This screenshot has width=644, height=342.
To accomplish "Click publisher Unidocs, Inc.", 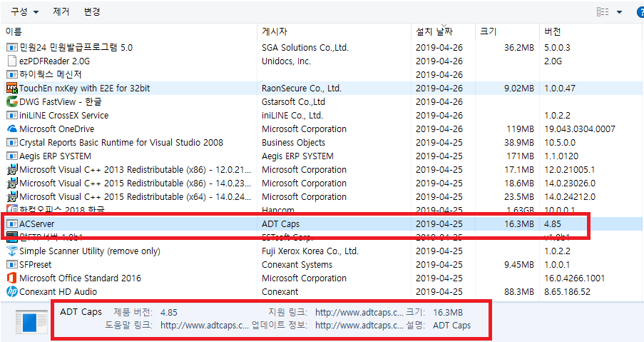I will tap(286, 61).
